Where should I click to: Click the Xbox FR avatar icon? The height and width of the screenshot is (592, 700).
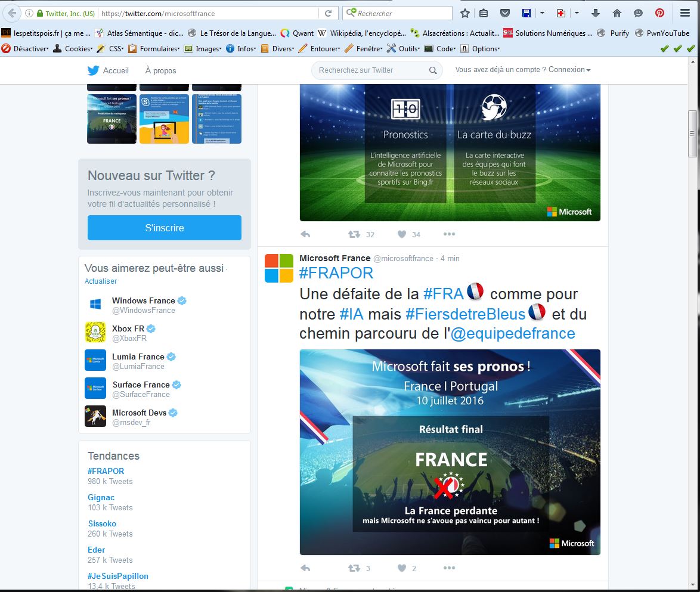tap(95, 332)
